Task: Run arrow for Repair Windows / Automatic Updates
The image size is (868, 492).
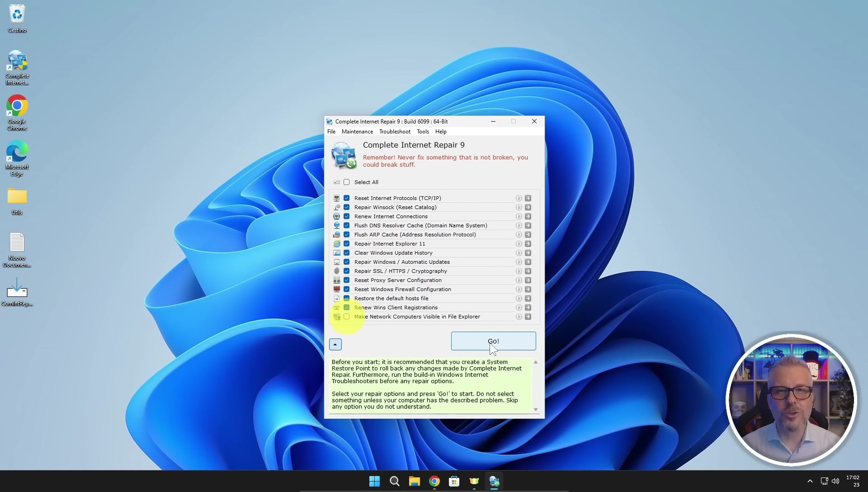Action: coord(528,262)
